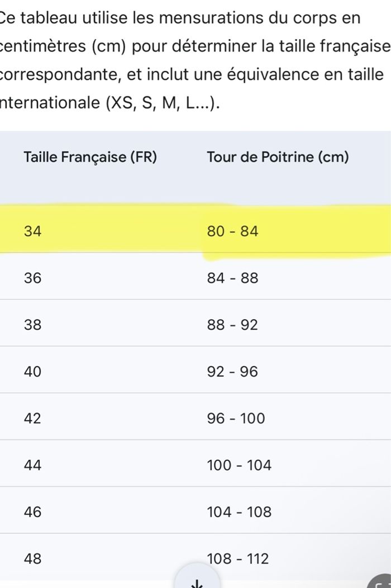The width and height of the screenshot is (391, 588).
Task: Select size 42 cell
Action: click(32, 418)
